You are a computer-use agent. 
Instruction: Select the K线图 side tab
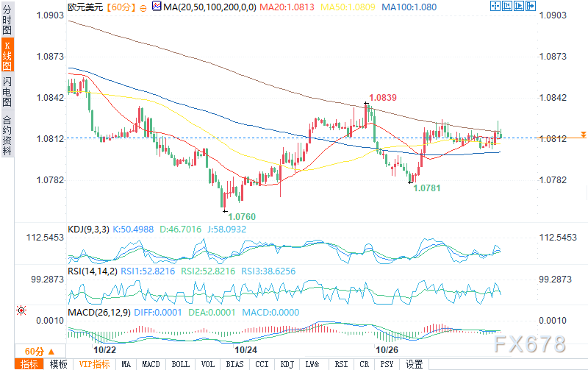[x=7, y=55]
